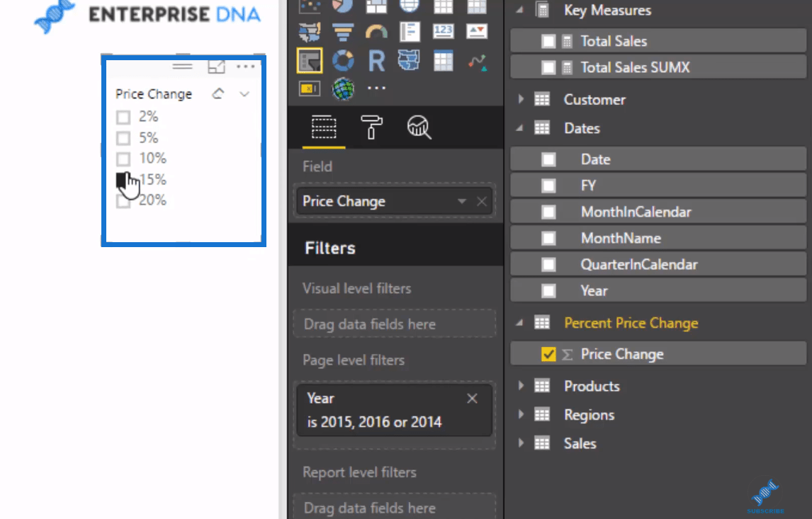
Task: Select the Filled map visual icon
Action: tap(310, 32)
